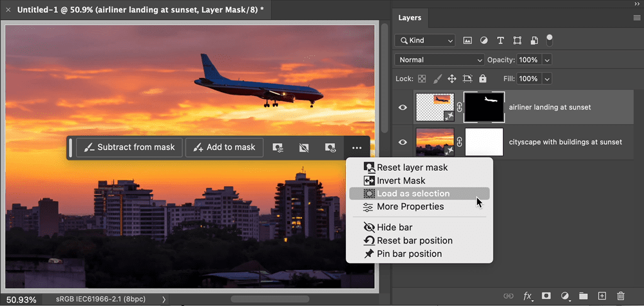The width and height of the screenshot is (644, 306).
Task: Filter layers by adjustment layer icon
Action: click(x=484, y=40)
